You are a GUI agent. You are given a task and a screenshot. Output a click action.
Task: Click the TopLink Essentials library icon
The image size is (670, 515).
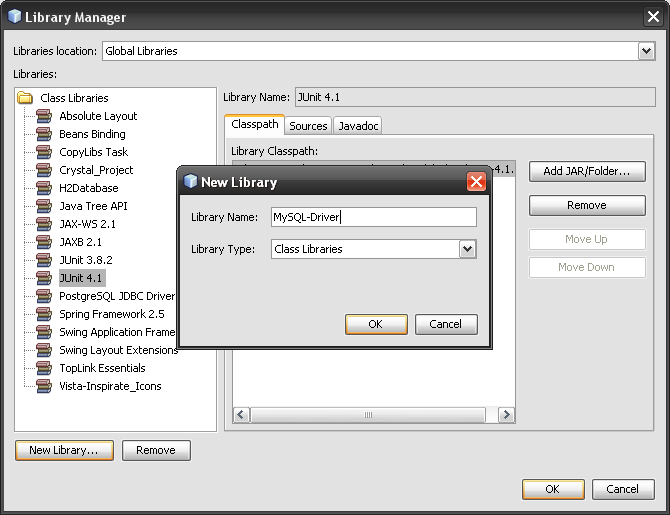(x=44, y=368)
